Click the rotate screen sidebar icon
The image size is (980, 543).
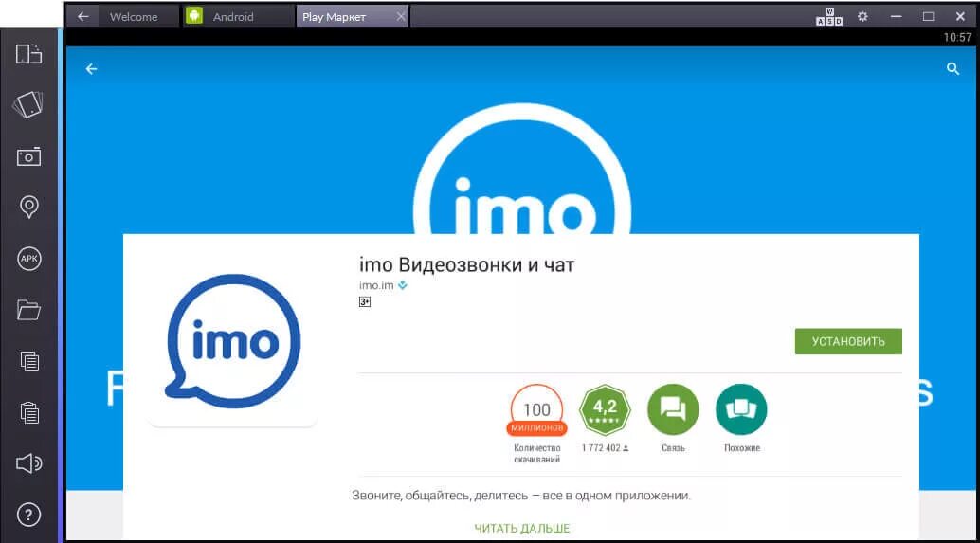pyautogui.click(x=28, y=105)
